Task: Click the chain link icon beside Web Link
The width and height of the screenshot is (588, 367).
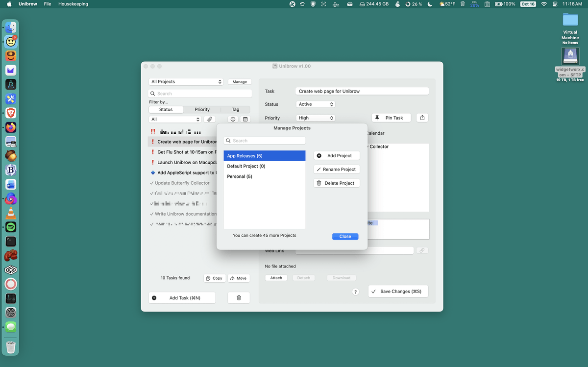Action: (422, 250)
